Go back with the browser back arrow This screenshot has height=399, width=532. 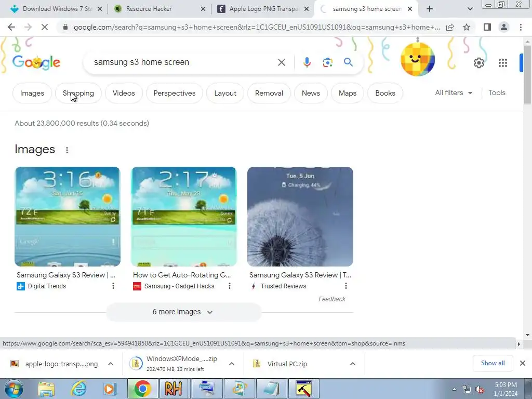pyautogui.click(x=11, y=27)
